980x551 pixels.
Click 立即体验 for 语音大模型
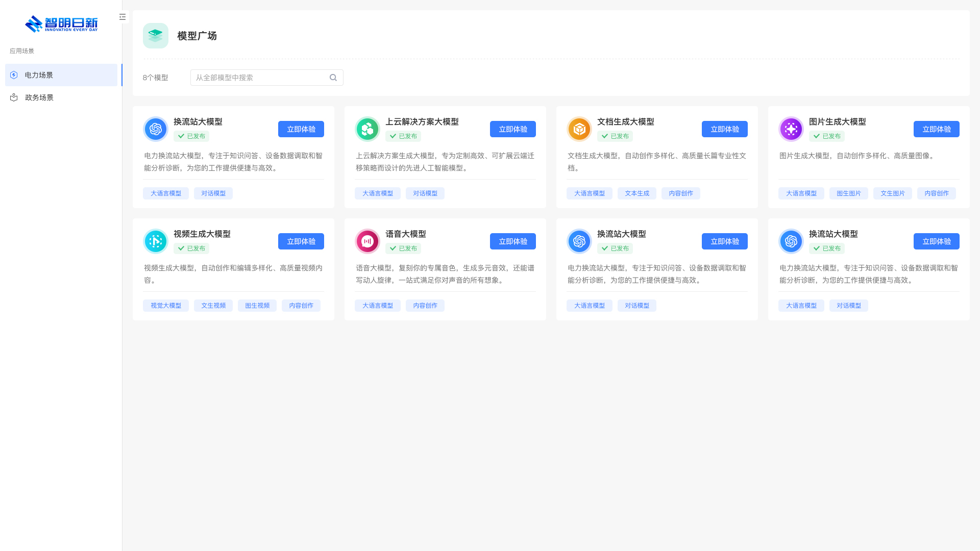pos(512,241)
